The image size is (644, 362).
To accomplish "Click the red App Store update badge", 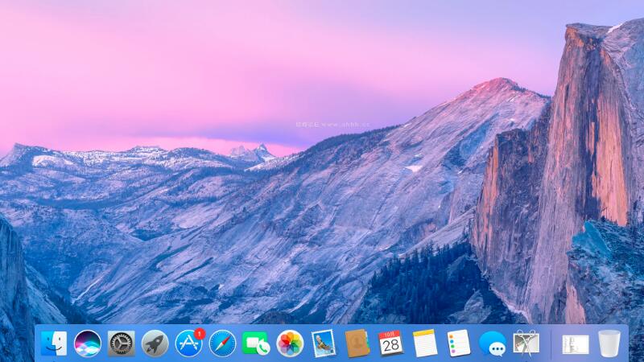I will click(200, 333).
